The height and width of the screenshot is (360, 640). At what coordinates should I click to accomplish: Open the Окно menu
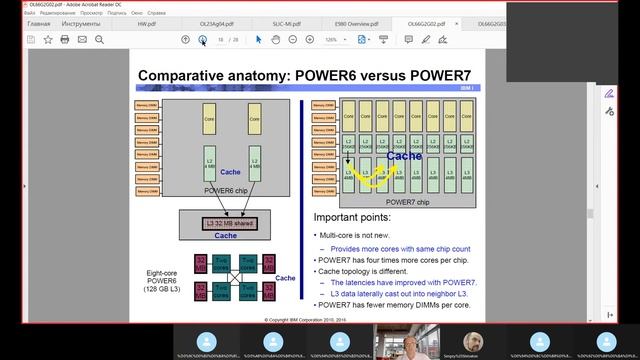137,13
